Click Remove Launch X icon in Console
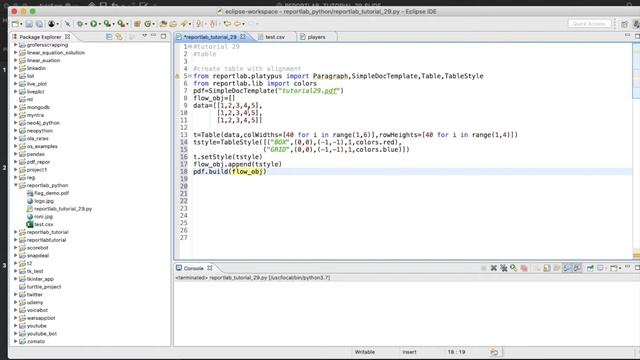 [x=494, y=268]
